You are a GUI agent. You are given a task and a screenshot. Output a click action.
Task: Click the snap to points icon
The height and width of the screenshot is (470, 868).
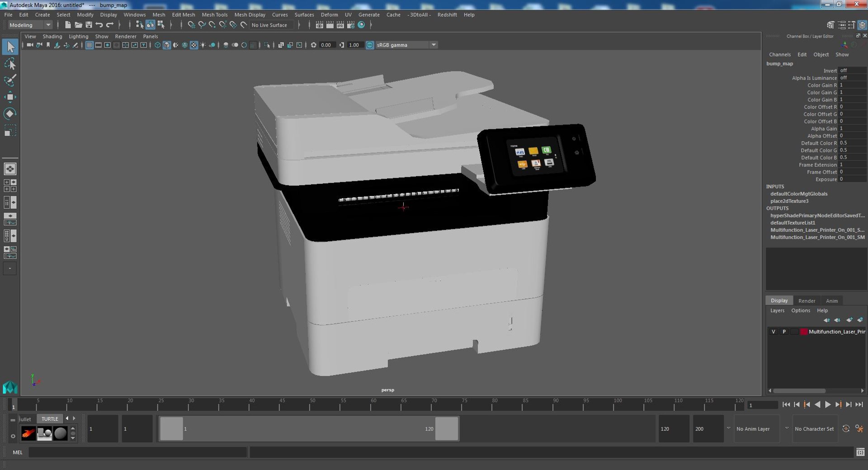click(x=212, y=25)
